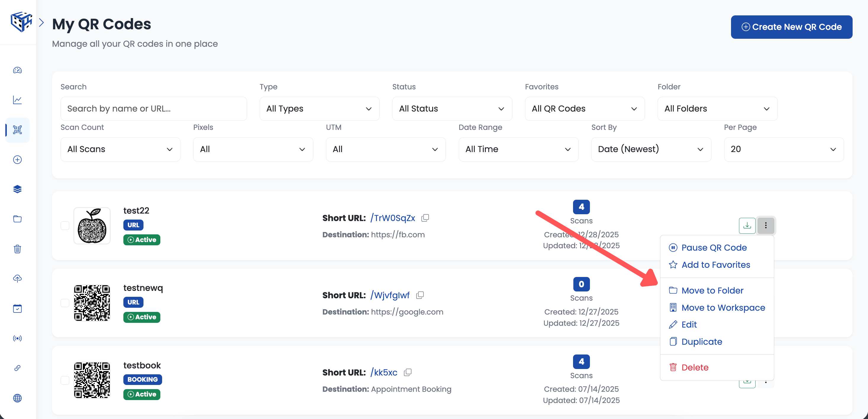Click the plus icon to create a QR code
Screen dimensions: 868x419
[x=17, y=160]
